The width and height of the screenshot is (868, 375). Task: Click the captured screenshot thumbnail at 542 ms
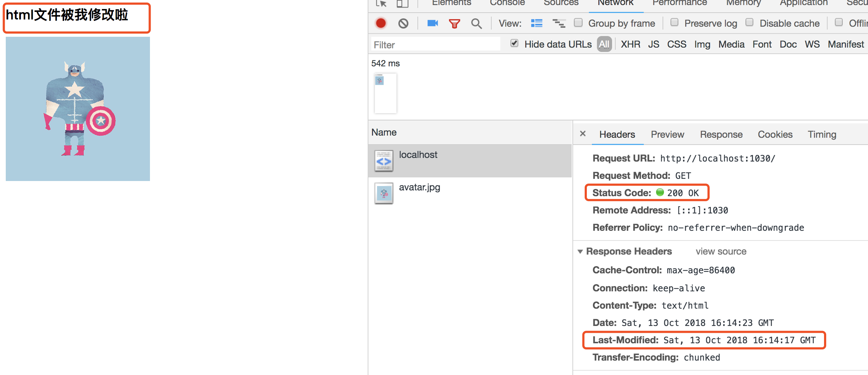click(385, 93)
